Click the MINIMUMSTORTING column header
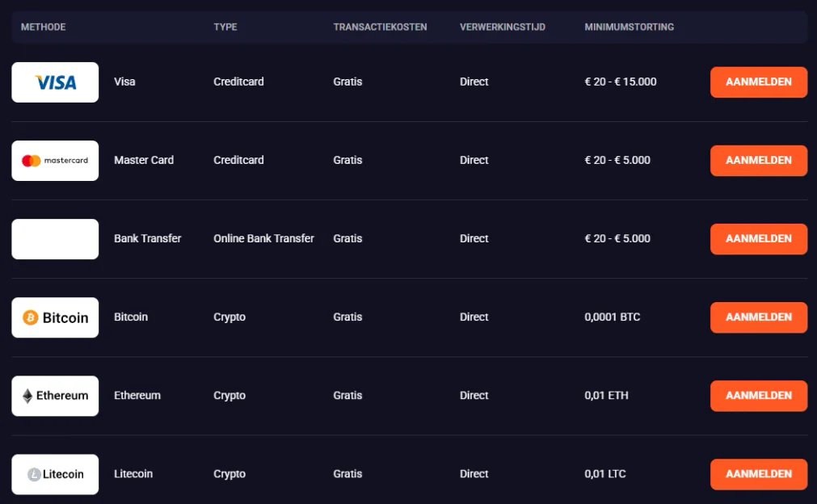The image size is (817, 504). click(629, 27)
